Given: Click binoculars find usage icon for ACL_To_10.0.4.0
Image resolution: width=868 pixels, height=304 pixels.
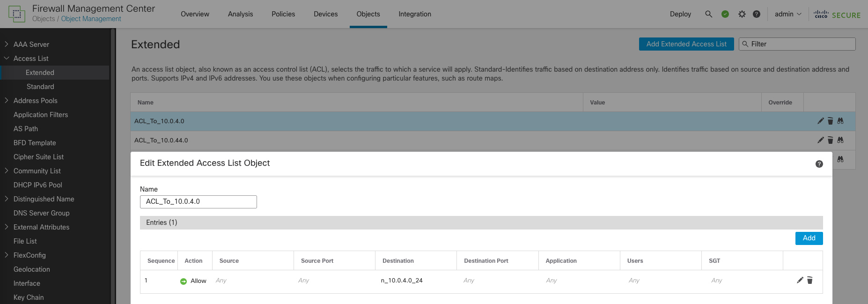Looking at the screenshot, I should pos(840,121).
